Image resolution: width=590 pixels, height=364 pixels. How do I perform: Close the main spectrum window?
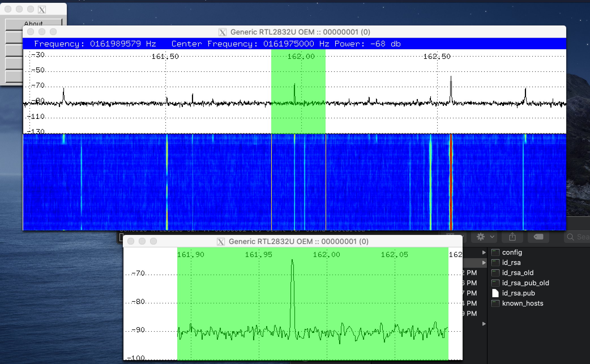point(31,32)
